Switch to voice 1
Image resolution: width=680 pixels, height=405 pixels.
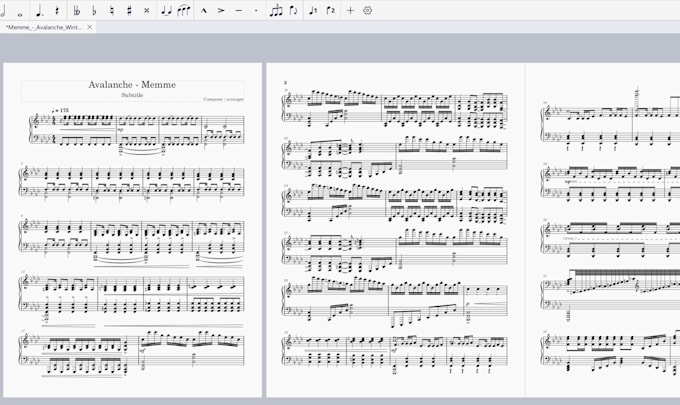click(313, 11)
